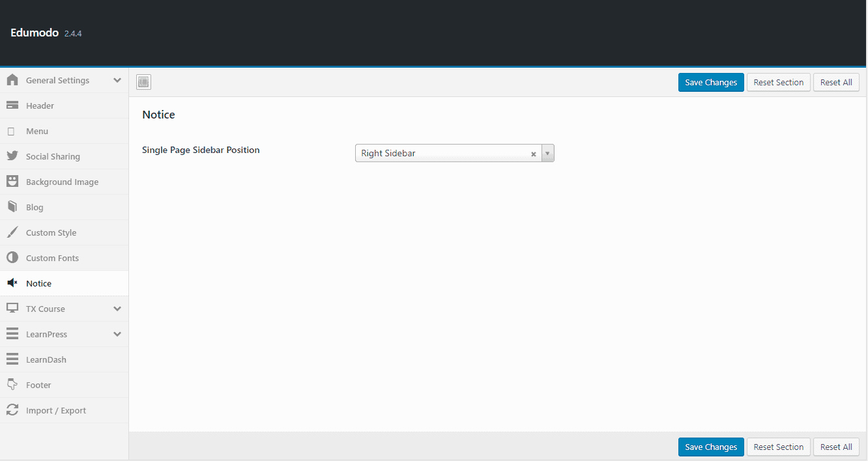Expand the General Settings submenu chevron

click(117, 80)
